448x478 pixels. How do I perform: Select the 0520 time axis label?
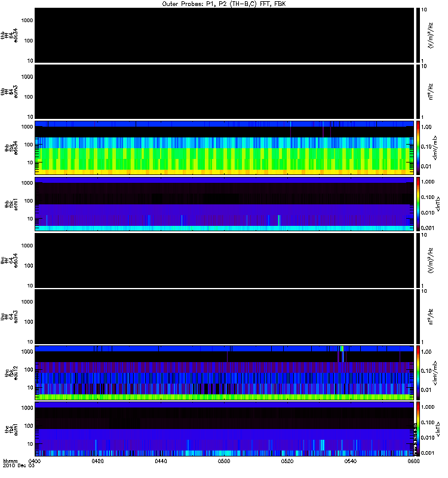click(x=287, y=461)
